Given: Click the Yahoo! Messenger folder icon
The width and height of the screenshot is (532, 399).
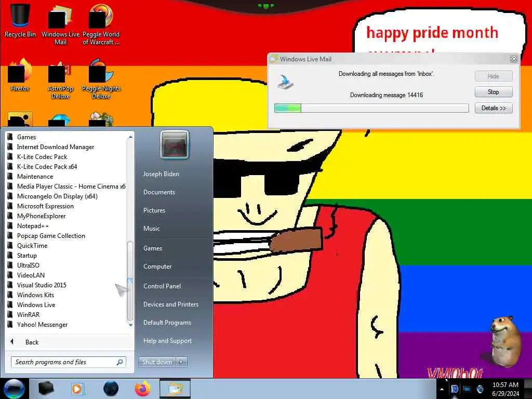Looking at the screenshot, I should [x=10, y=324].
